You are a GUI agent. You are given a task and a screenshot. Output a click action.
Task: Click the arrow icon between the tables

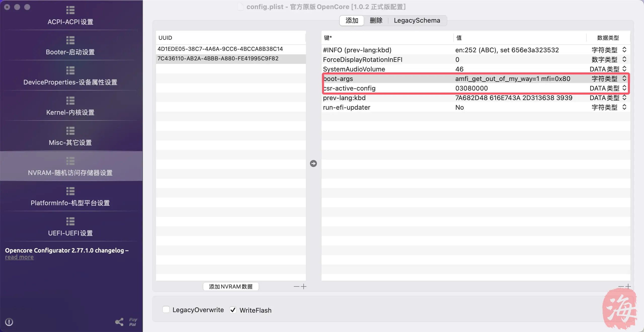click(313, 163)
